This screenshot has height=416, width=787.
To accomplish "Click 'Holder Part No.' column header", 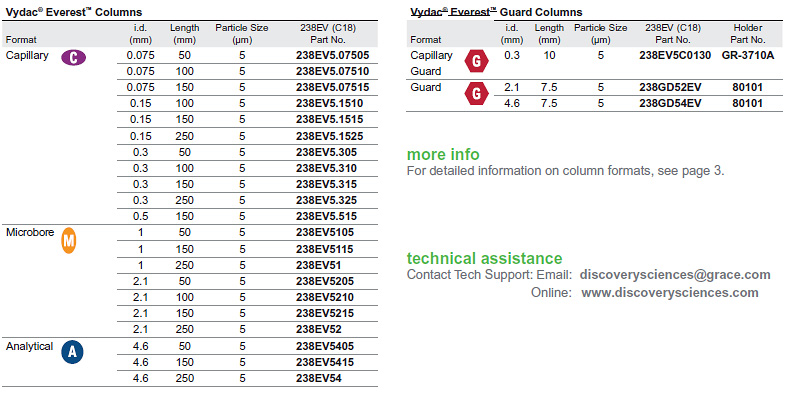I will pos(748,34).
